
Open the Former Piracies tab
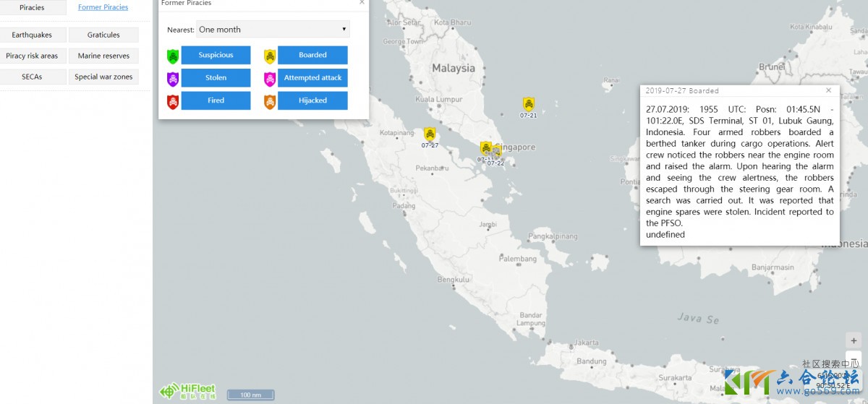(x=103, y=8)
